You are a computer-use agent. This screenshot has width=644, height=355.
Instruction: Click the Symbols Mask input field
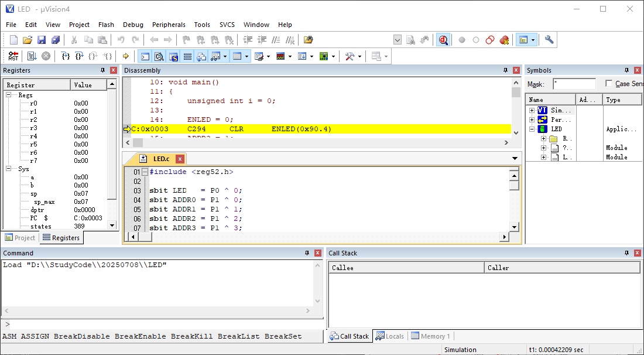(574, 84)
